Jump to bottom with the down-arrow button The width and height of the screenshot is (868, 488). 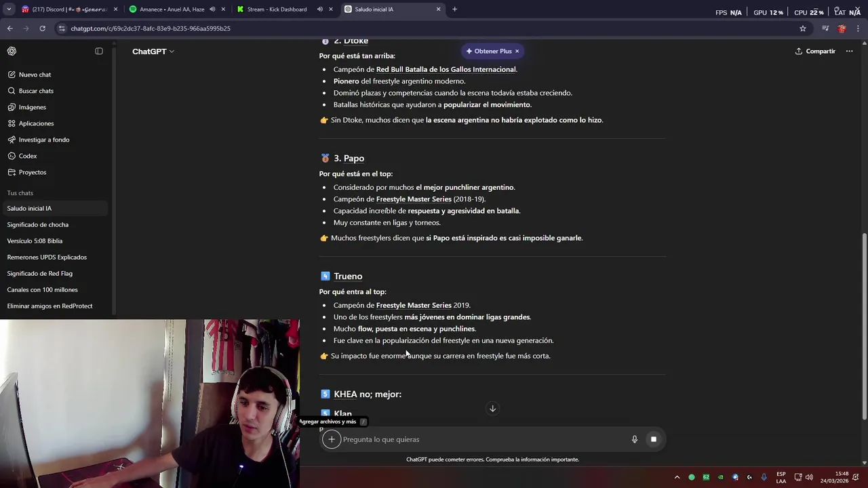pyautogui.click(x=493, y=408)
